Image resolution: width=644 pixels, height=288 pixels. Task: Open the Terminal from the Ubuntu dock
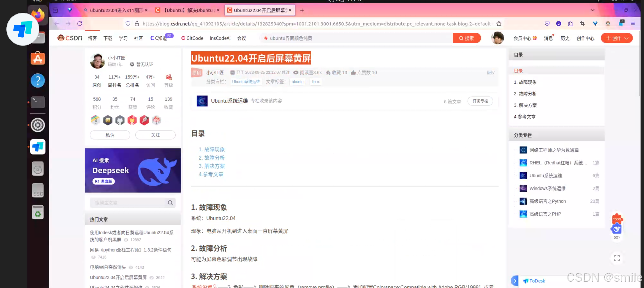pos(38,102)
